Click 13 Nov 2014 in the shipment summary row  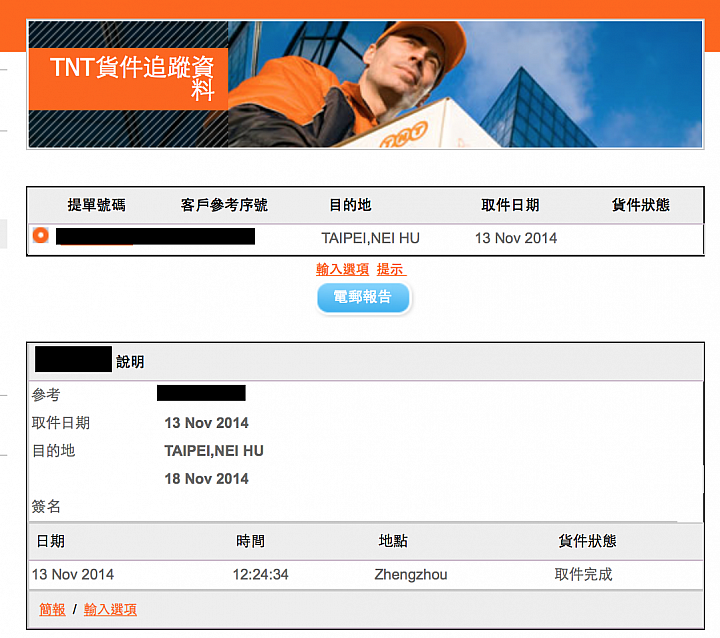pos(516,238)
